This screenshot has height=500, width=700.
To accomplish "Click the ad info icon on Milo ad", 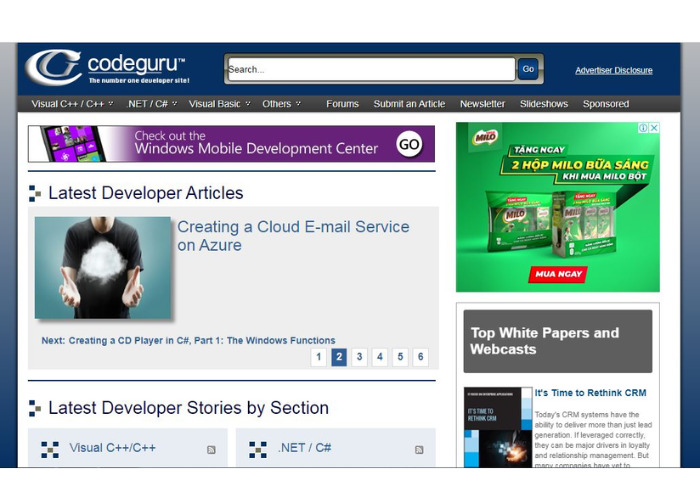I will tap(643, 128).
